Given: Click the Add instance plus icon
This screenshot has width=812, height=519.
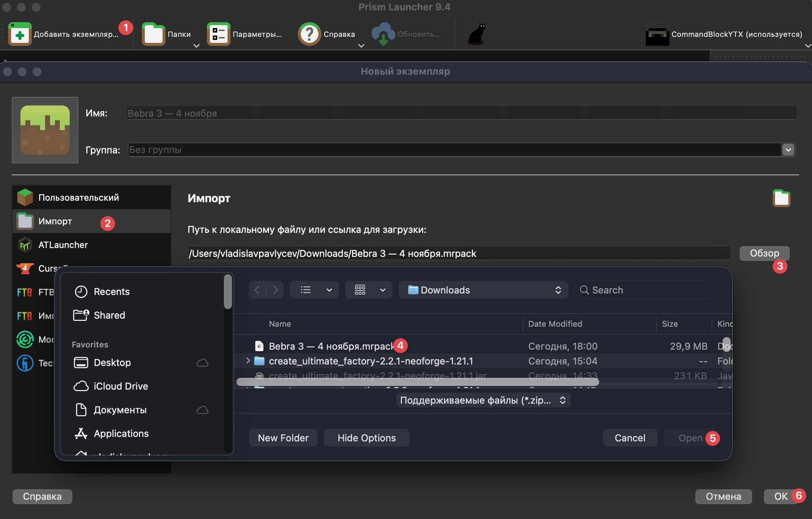Looking at the screenshot, I should pyautogui.click(x=20, y=34).
